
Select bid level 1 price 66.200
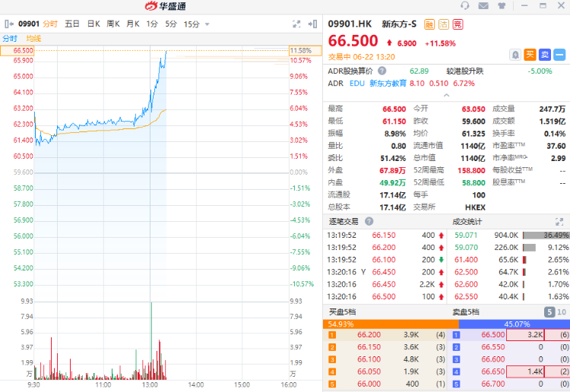pyautogui.click(x=369, y=334)
